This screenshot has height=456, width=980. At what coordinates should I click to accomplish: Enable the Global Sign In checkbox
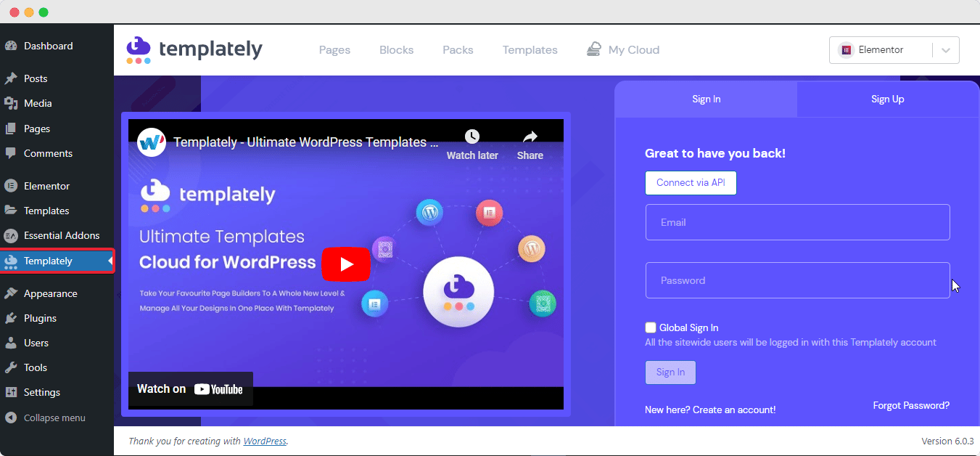(651, 327)
